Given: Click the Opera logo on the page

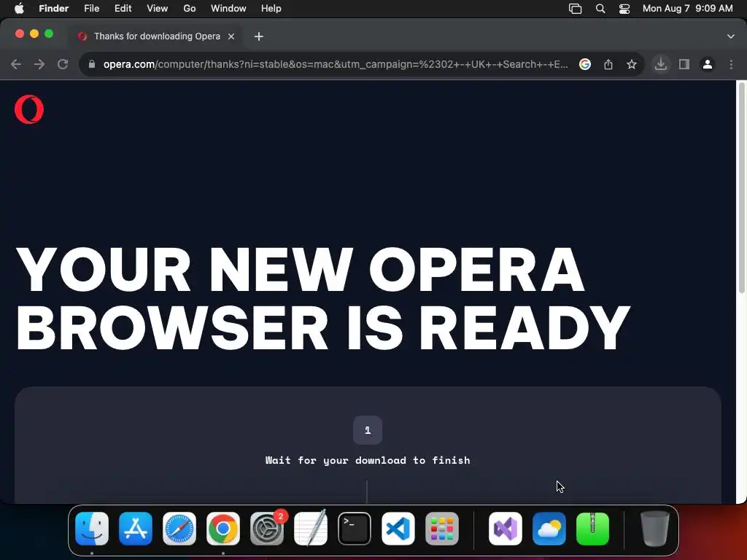Looking at the screenshot, I should pos(29,109).
